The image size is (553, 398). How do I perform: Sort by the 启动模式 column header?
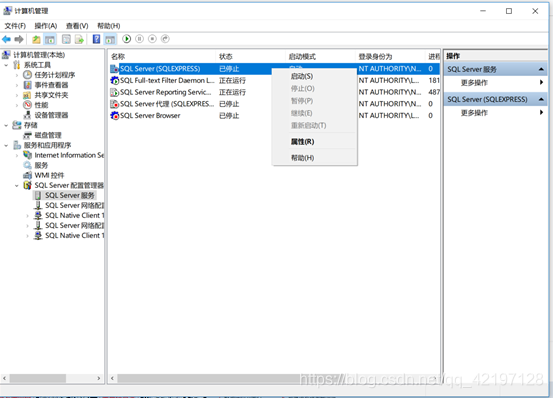click(320, 56)
